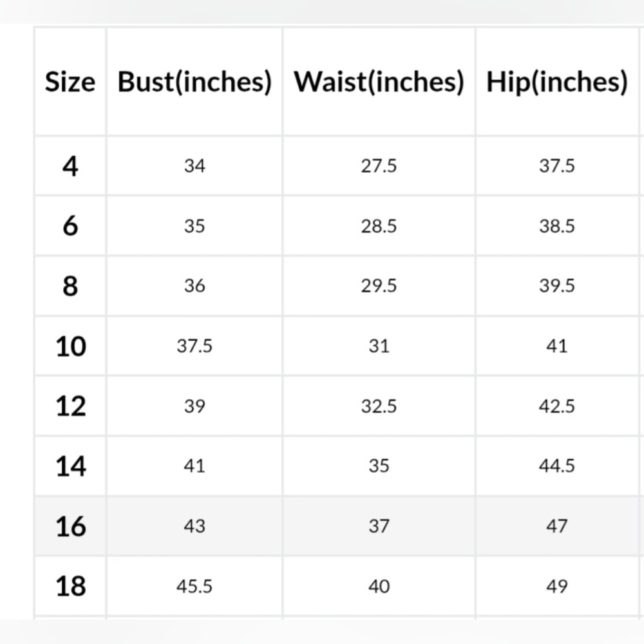The image size is (644, 644).
Task: Select the Size column header
Action: (70, 82)
